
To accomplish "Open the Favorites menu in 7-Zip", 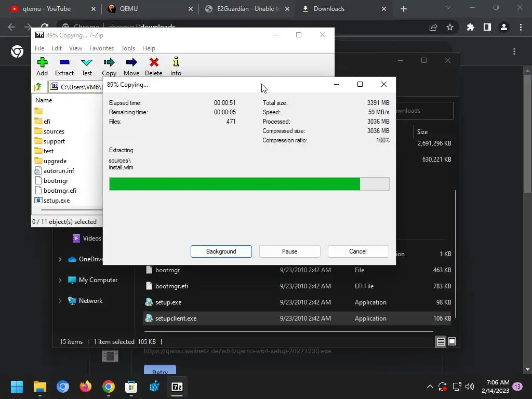I will click(101, 48).
